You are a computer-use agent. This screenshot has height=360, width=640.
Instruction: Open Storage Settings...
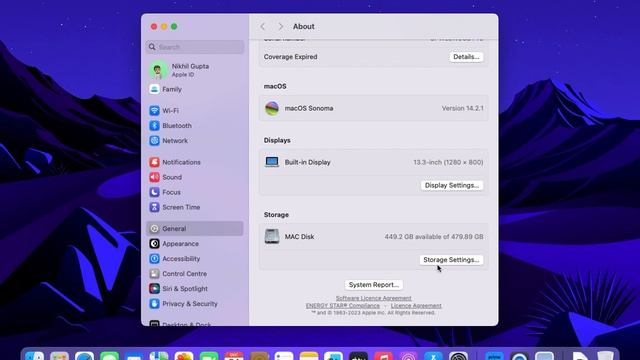[x=451, y=260]
